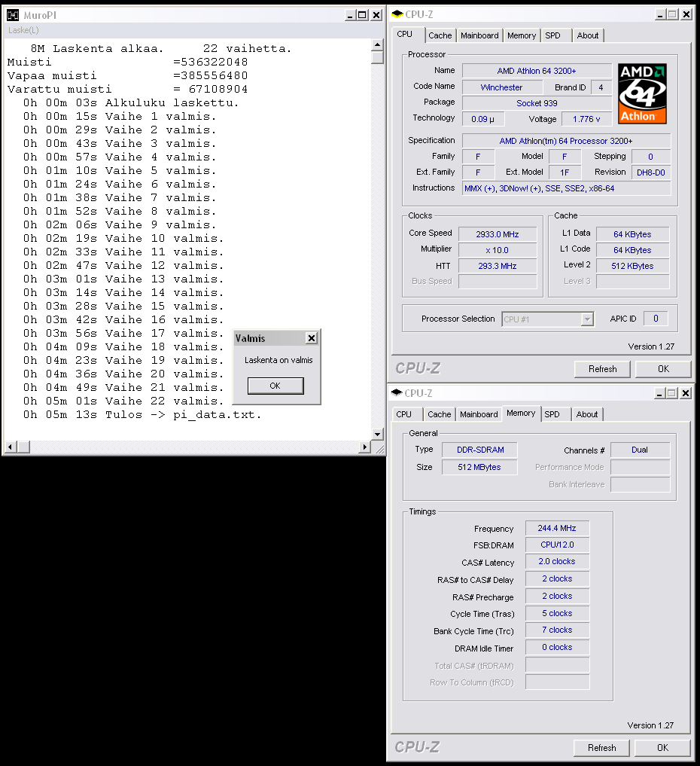Click the CPU-Z icon in upper window title bar

[x=397, y=14]
